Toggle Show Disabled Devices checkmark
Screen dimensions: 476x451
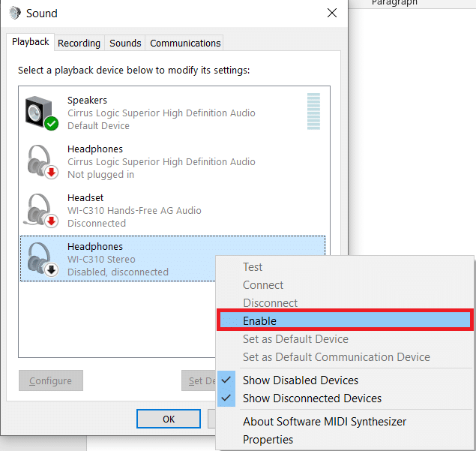[x=227, y=380]
